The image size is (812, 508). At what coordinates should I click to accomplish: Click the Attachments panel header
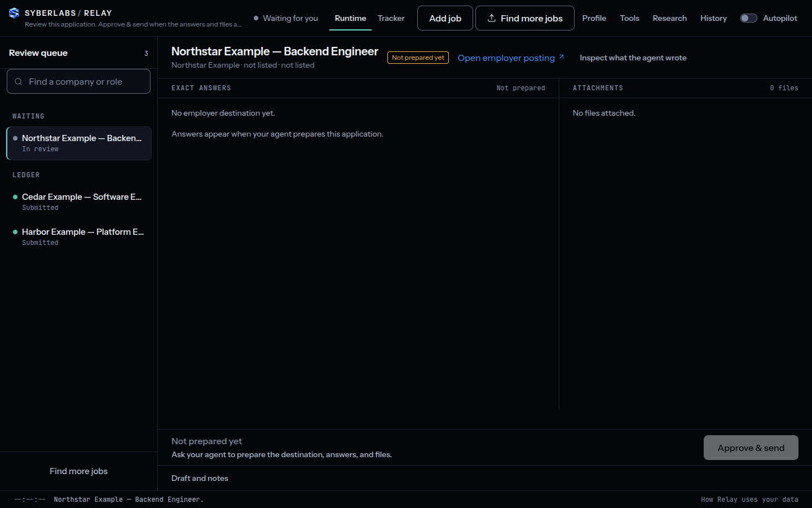click(598, 88)
